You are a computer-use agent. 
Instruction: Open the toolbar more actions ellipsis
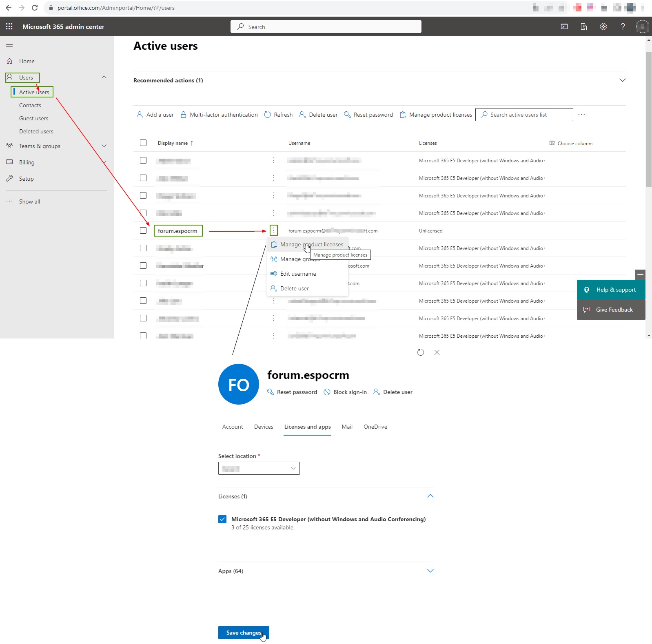(581, 115)
